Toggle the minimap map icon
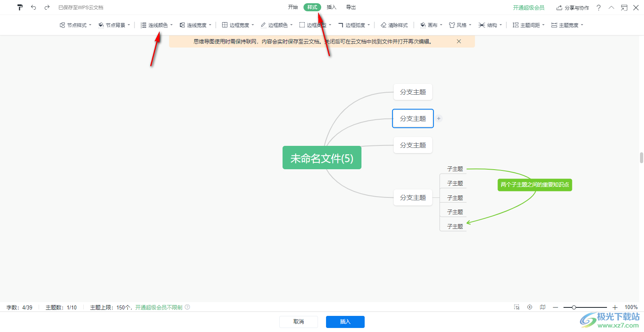The height and width of the screenshot is (332, 644). click(543, 307)
